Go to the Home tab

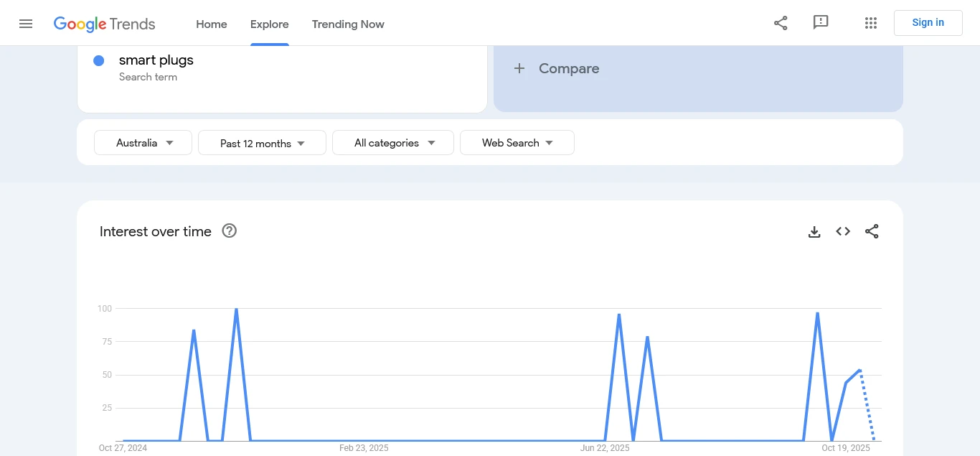[x=212, y=24]
